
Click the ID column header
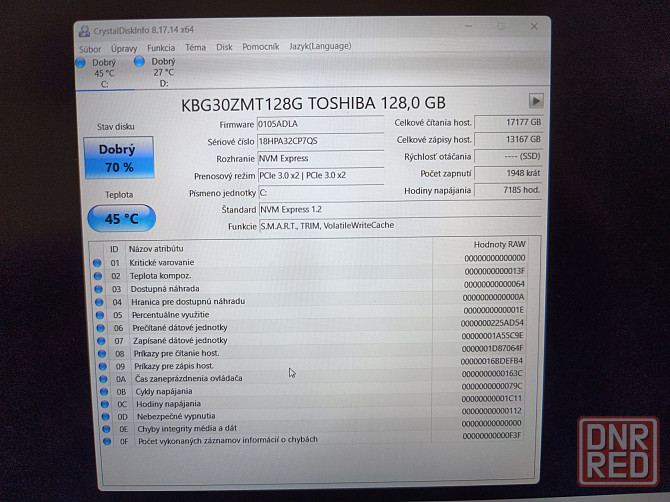[114, 249]
